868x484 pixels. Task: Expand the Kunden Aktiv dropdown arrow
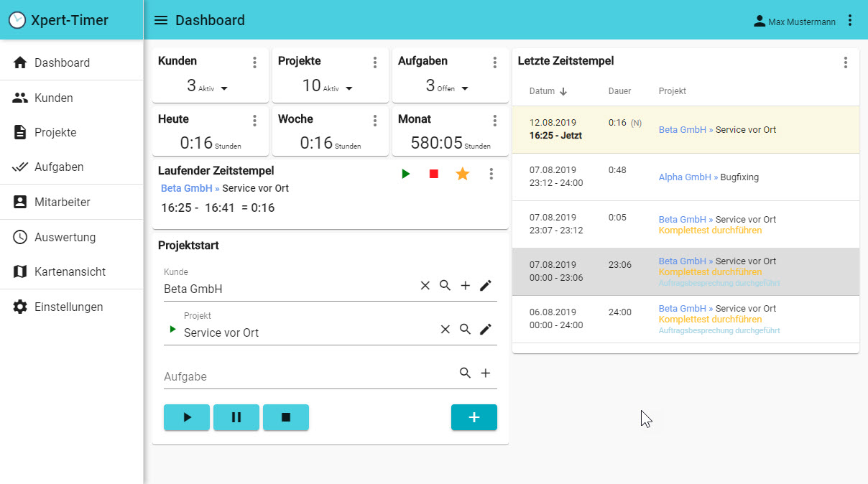pos(224,88)
